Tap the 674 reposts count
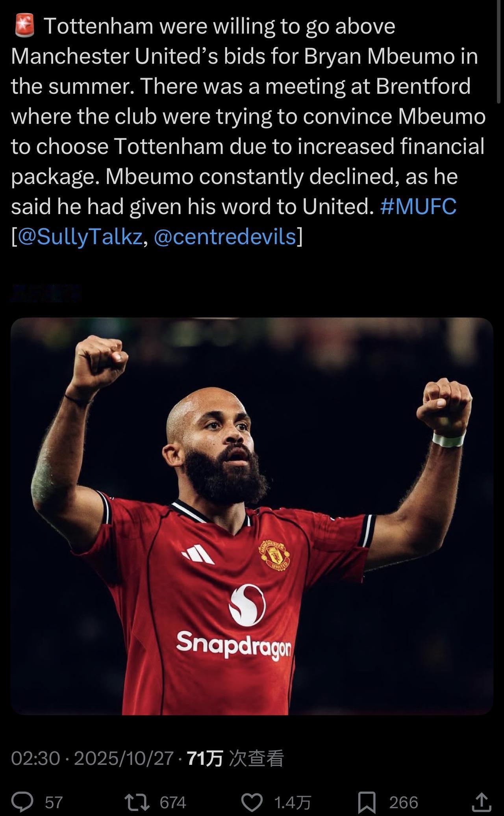 click(x=172, y=802)
